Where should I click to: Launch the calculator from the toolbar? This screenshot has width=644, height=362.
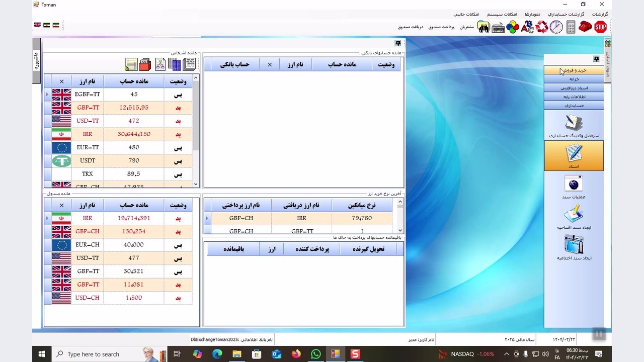(571, 27)
